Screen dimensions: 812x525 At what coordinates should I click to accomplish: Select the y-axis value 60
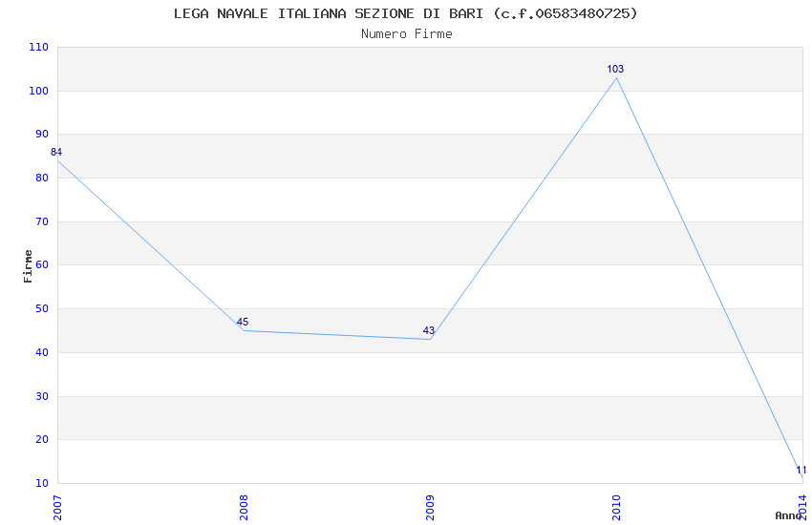pos(42,264)
